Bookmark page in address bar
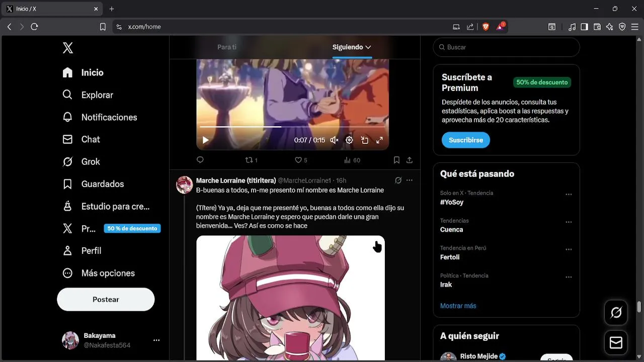Screen dimensions: 644x362 103,27
